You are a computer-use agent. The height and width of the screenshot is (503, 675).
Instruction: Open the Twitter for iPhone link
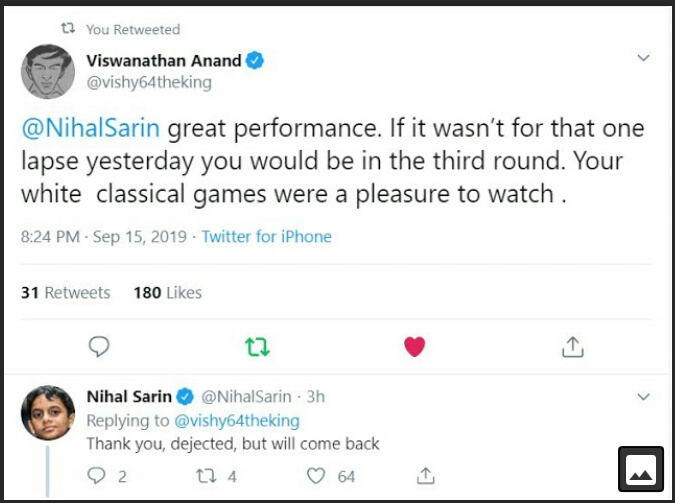tap(266, 237)
